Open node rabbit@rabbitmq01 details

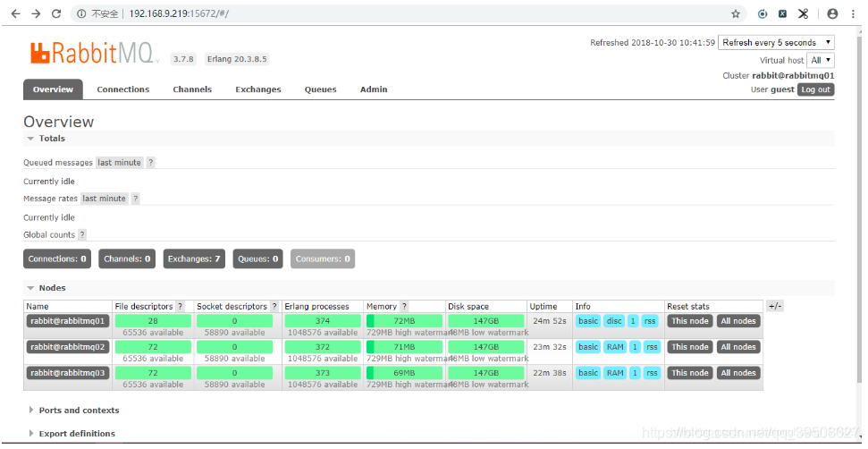(x=68, y=320)
